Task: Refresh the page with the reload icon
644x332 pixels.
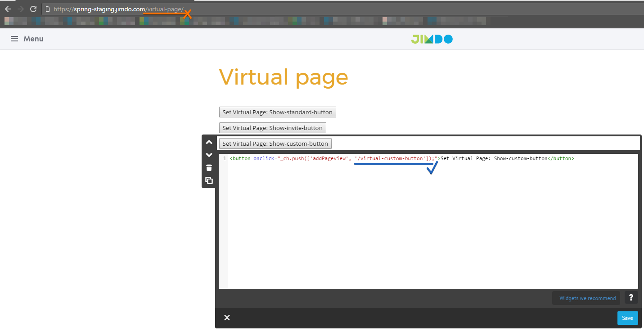Action: click(x=33, y=8)
